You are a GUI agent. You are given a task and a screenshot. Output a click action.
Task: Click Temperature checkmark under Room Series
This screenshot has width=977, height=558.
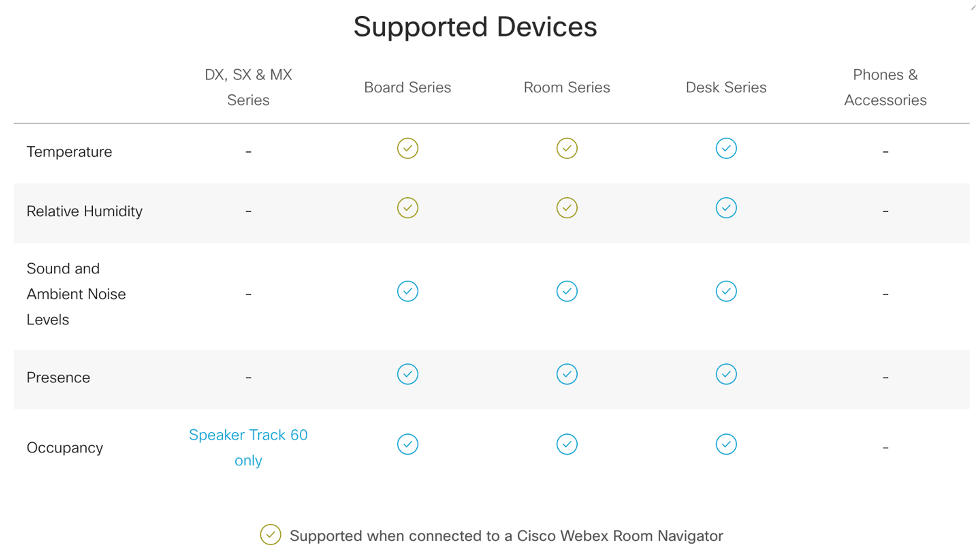(567, 149)
